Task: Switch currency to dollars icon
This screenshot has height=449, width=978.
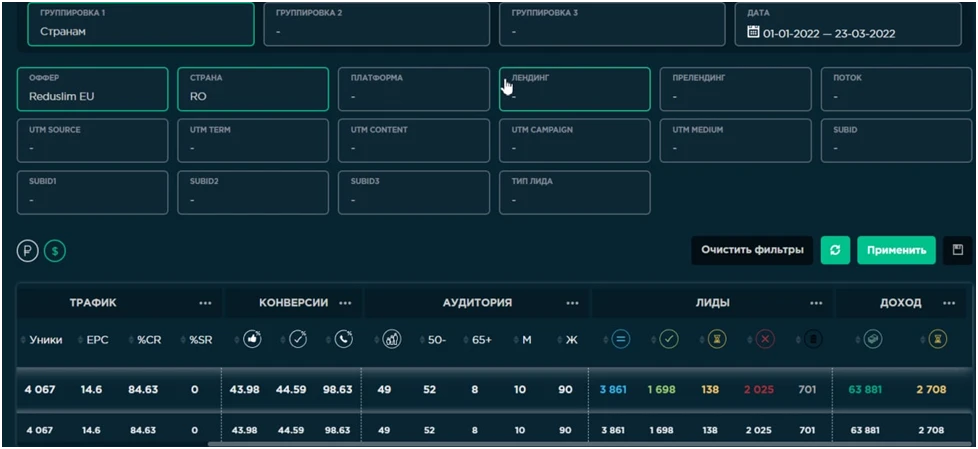Action: point(55,251)
